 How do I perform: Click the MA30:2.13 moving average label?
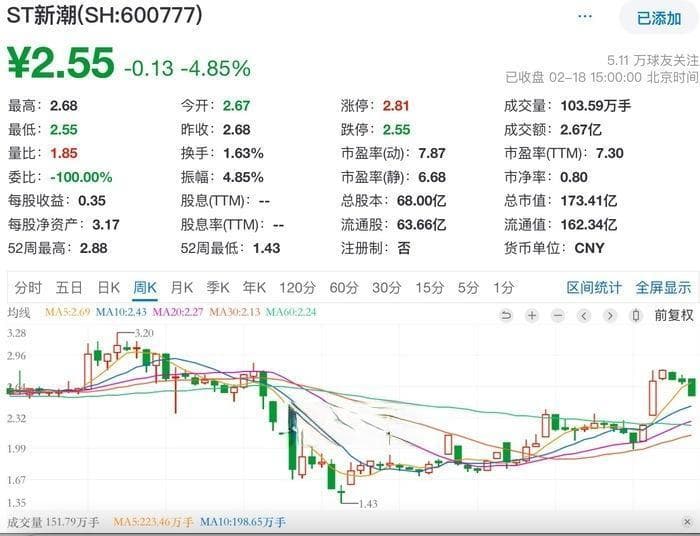click(x=234, y=312)
